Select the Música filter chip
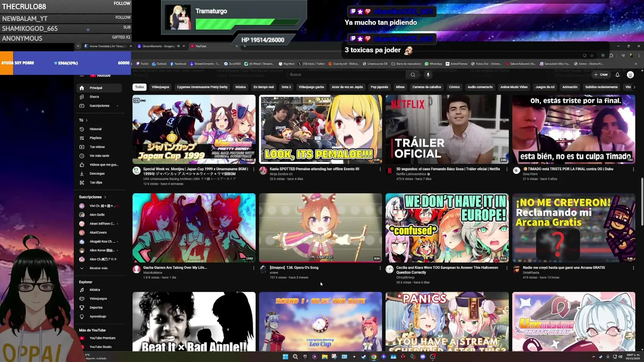 [240, 87]
